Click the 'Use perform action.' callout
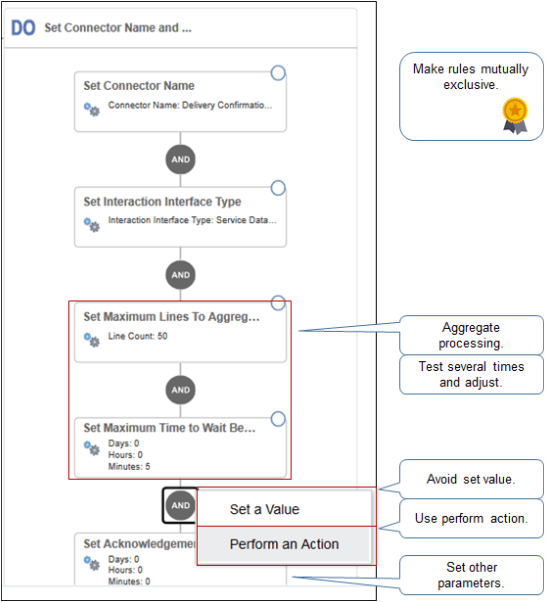 (x=471, y=518)
